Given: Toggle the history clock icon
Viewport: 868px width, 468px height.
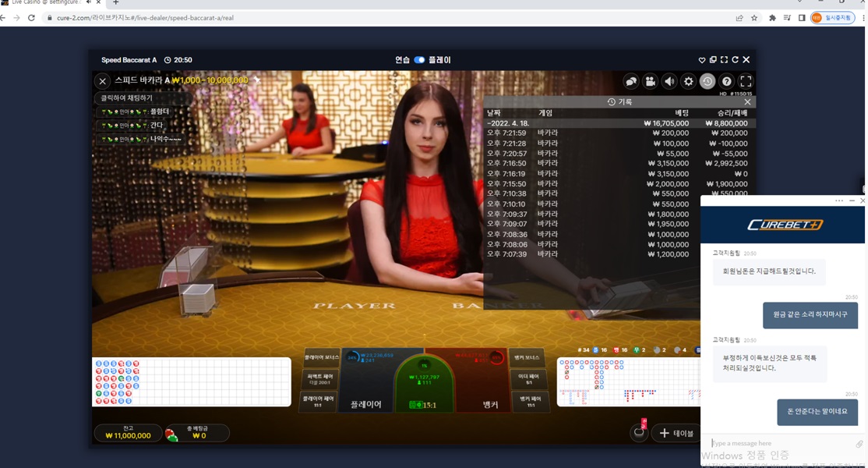Looking at the screenshot, I should point(707,81).
